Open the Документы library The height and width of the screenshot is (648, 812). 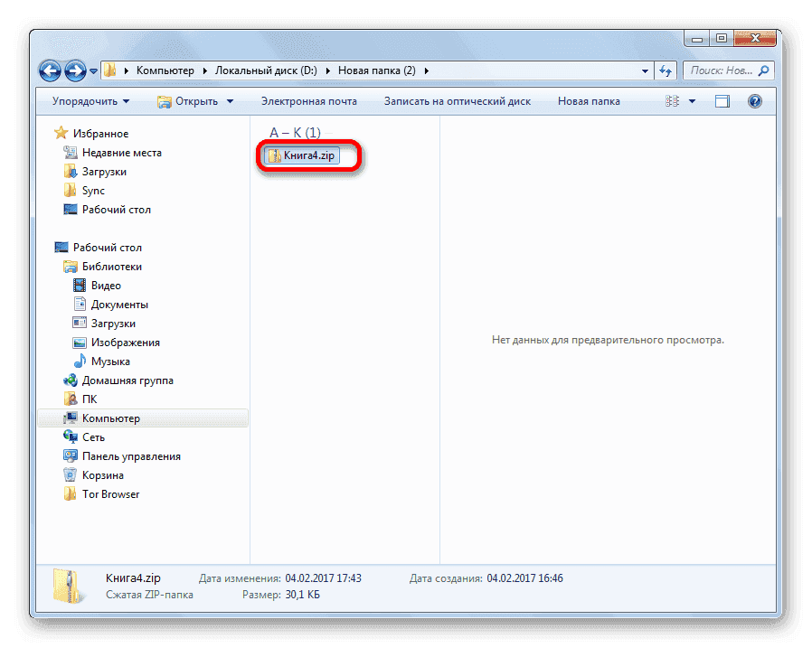[x=119, y=305]
